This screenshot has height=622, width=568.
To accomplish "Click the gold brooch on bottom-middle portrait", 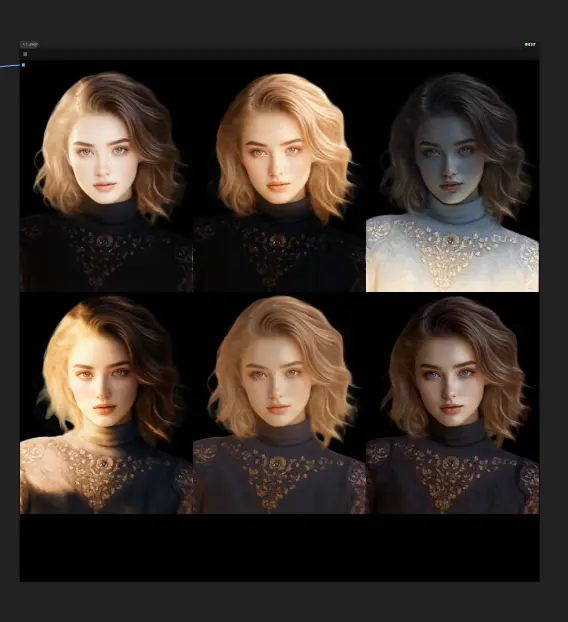I will (x=276, y=463).
